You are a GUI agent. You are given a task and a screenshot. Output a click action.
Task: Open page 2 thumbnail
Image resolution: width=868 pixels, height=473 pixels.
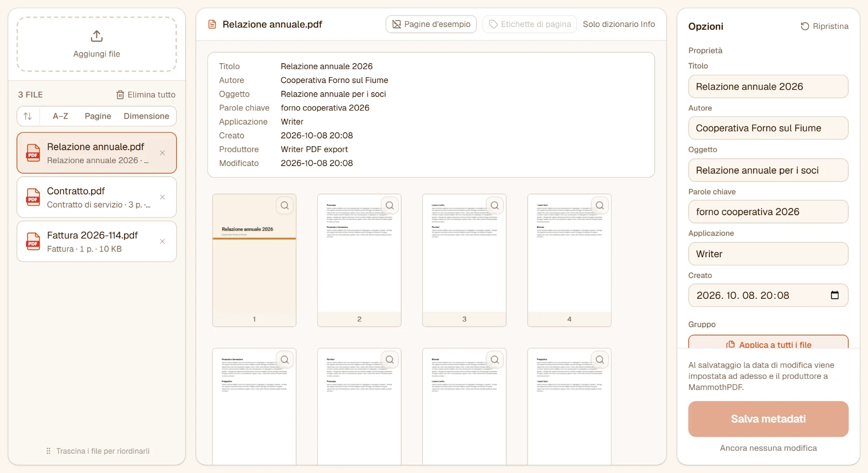[x=359, y=260]
